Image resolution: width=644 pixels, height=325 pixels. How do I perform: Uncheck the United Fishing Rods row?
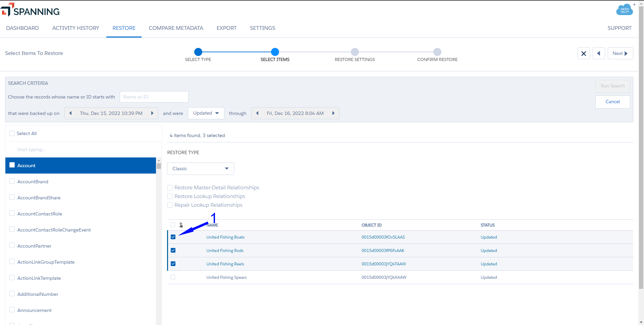click(173, 250)
